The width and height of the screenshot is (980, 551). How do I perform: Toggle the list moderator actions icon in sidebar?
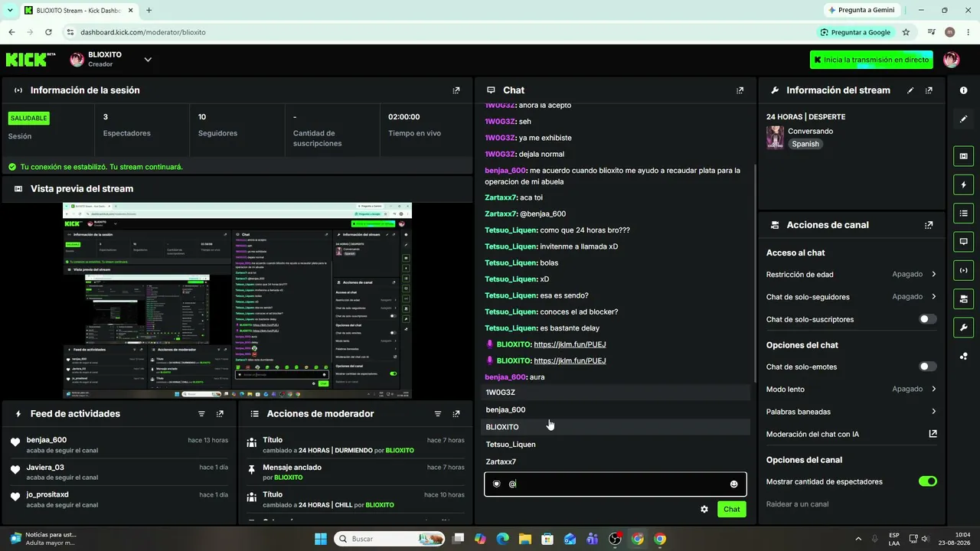pyautogui.click(x=963, y=213)
